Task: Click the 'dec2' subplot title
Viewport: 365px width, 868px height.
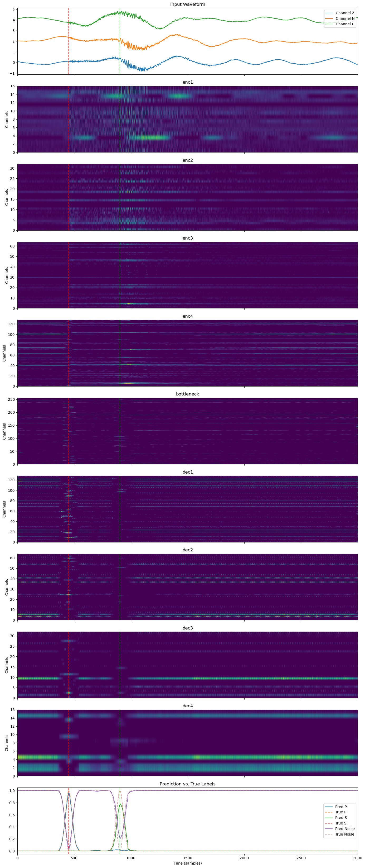Action: click(188, 550)
